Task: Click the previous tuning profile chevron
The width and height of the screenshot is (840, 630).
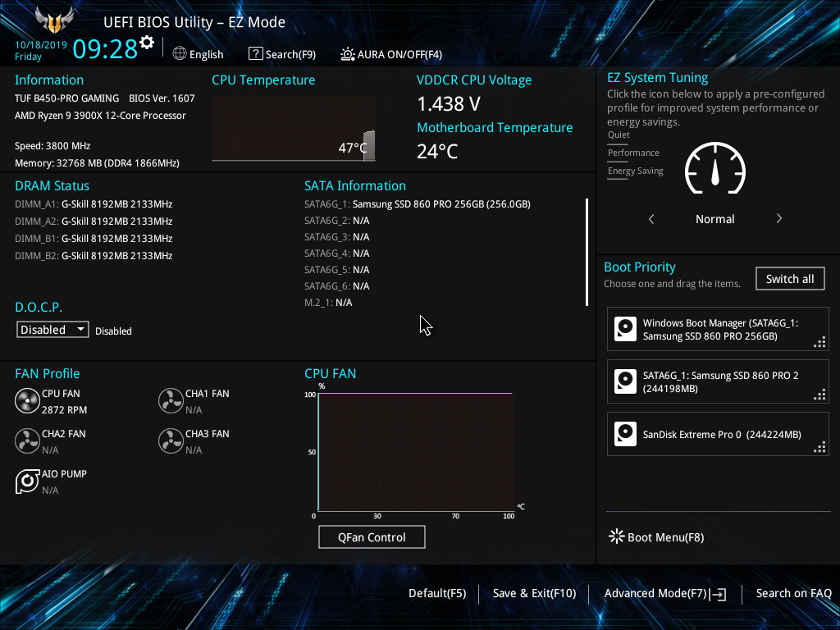Action: tap(651, 218)
